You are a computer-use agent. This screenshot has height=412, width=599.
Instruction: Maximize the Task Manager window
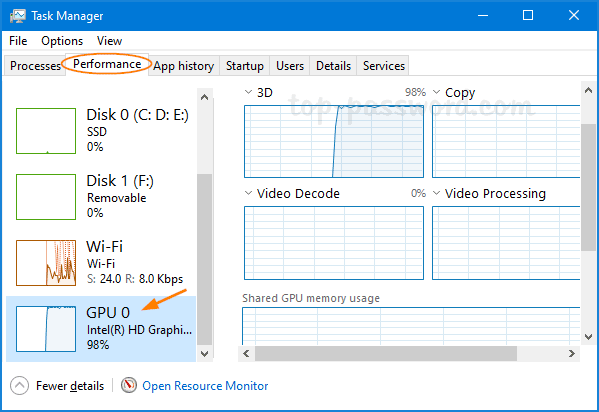pyautogui.click(x=528, y=16)
